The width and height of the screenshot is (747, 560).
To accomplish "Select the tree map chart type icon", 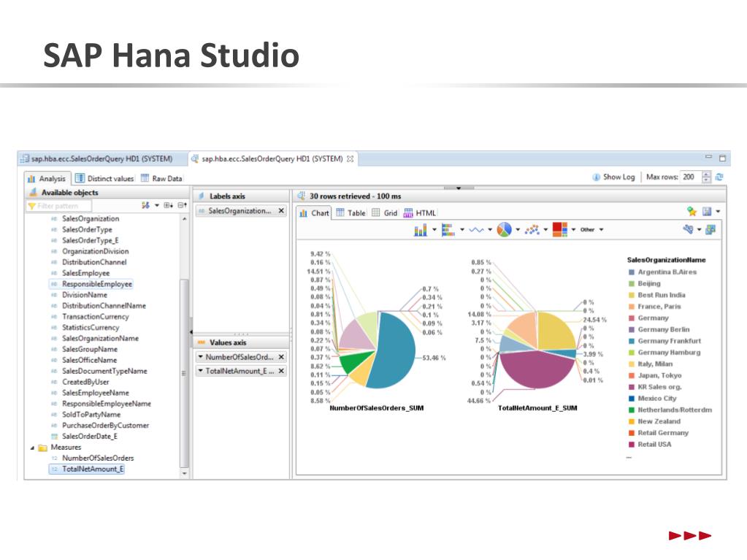I will click(560, 229).
